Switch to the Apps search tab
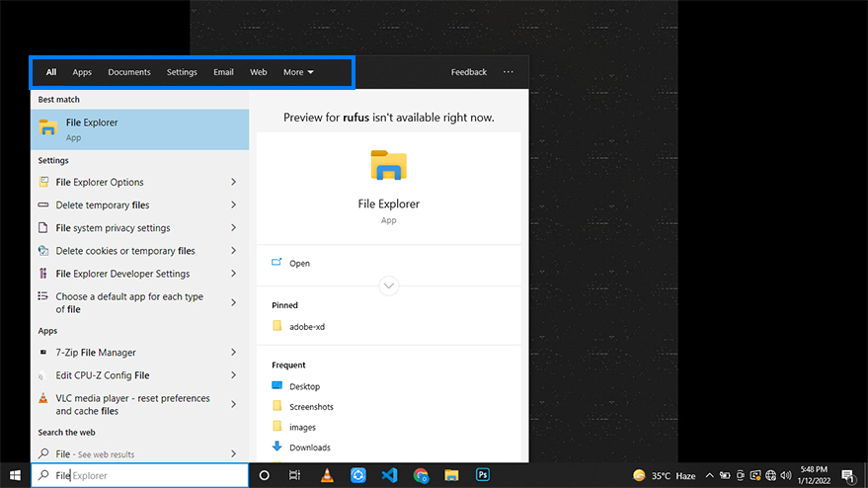Image resolution: width=868 pixels, height=488 pixels. pyautogui.click(x=82, y=72)
